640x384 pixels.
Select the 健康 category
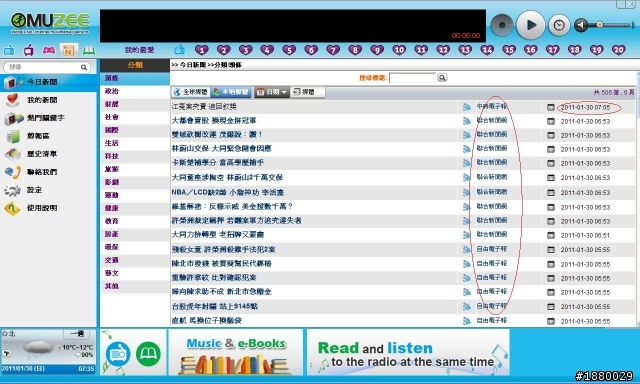[x=135, y=208]
